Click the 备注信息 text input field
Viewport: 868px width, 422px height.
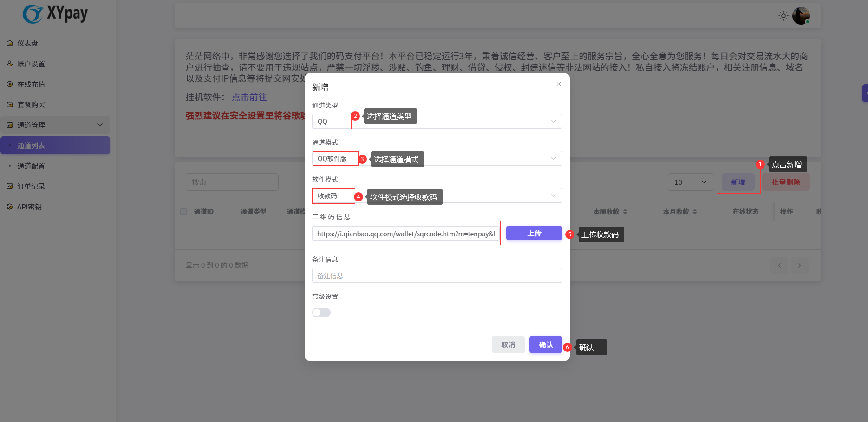[x=437, y=275]
